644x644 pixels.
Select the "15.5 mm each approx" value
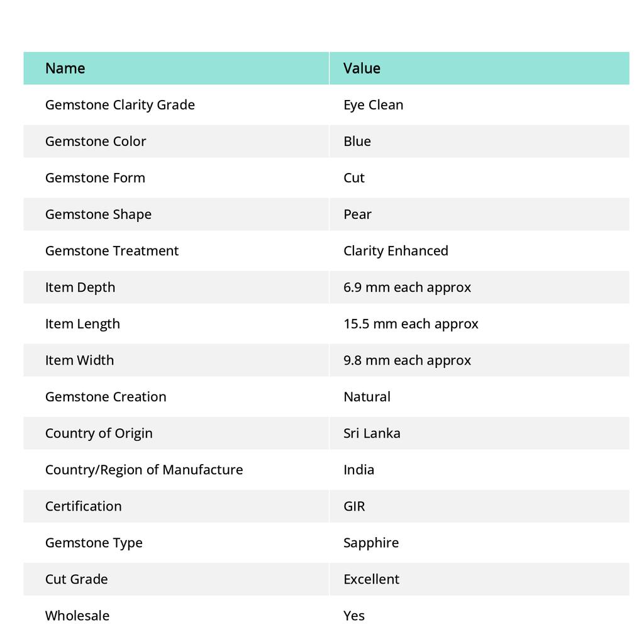click(x=411, y=324)
